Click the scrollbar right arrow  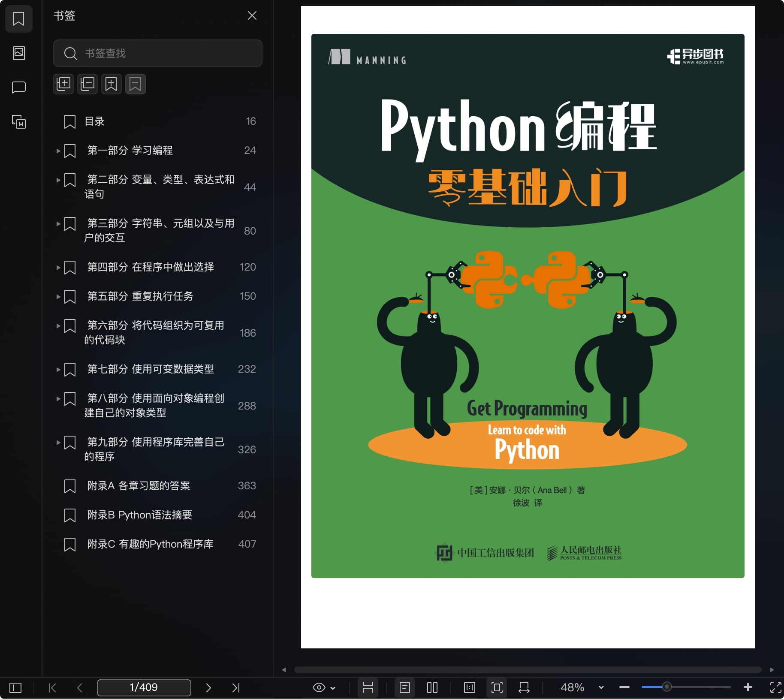click(772, 670)
